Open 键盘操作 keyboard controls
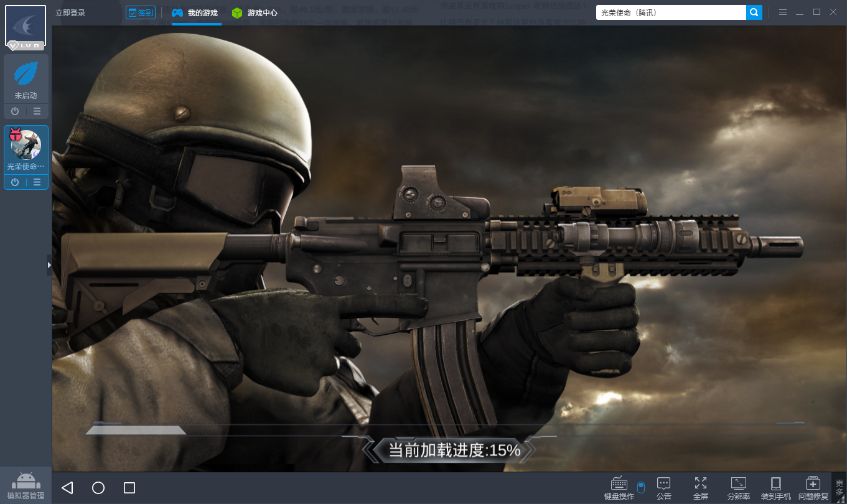The height and width of the screenshot is (504, 847). click(619, 488)
